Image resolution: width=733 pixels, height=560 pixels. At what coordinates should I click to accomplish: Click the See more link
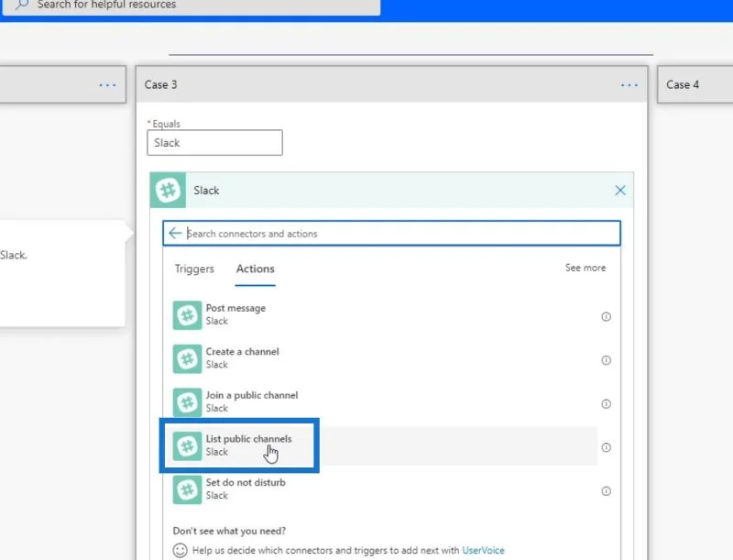(585, 268)
